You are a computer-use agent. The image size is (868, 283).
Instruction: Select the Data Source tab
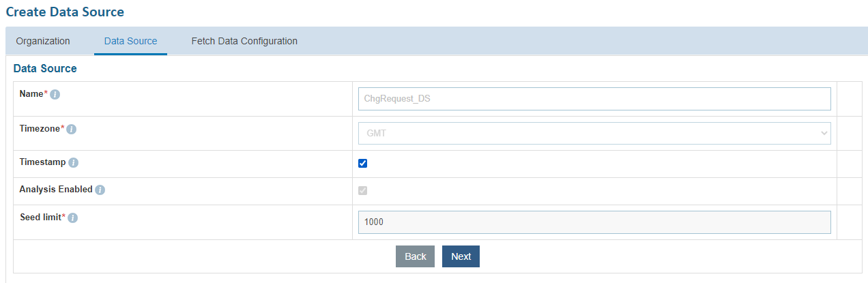[130, 41]
